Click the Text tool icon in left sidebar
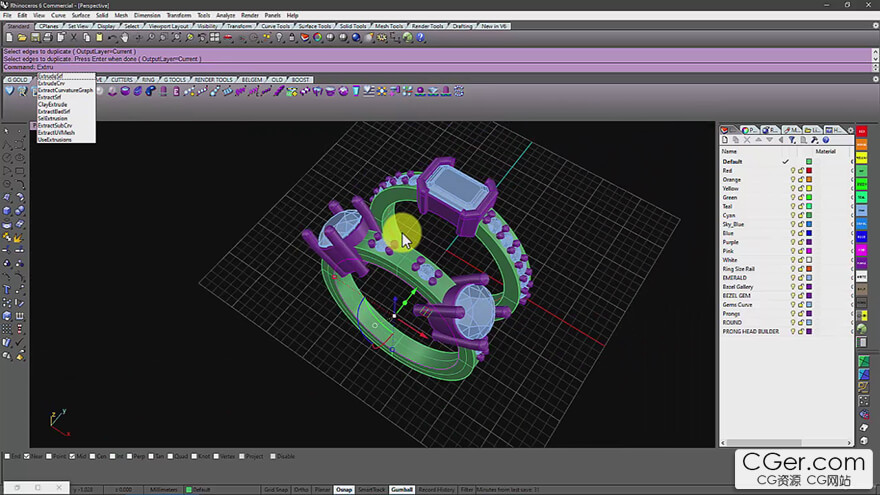Screen dimensions: 880x495 coord(7,290)
